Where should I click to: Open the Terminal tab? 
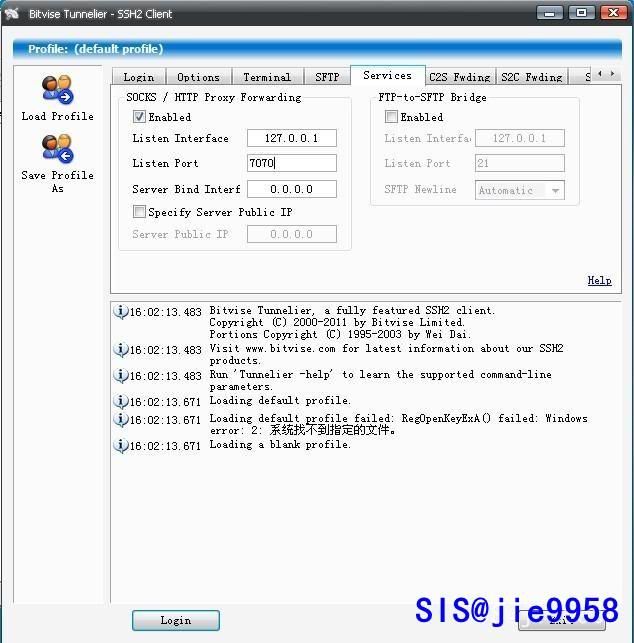[267, 77]
